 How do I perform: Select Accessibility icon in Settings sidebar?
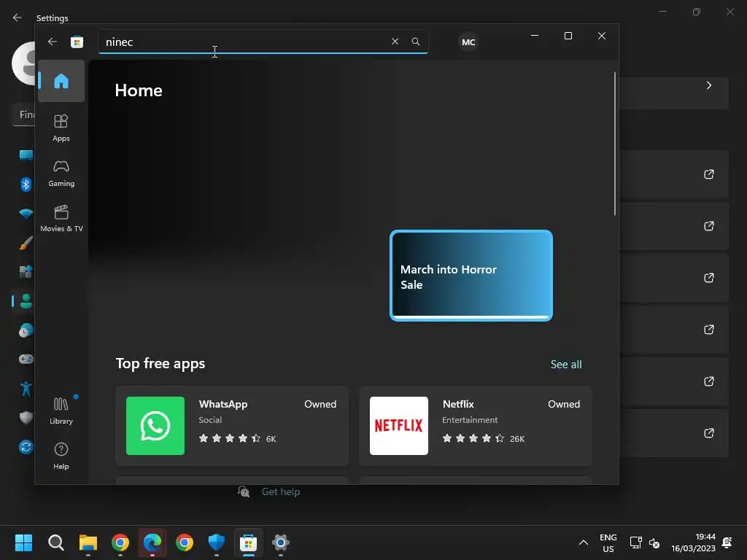click(x=26, y=389)
